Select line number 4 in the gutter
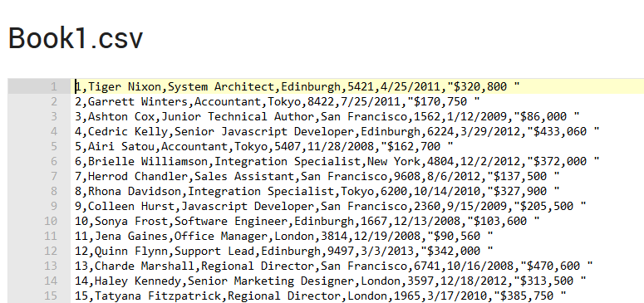 pyautogui.click(x=53, y=131)
